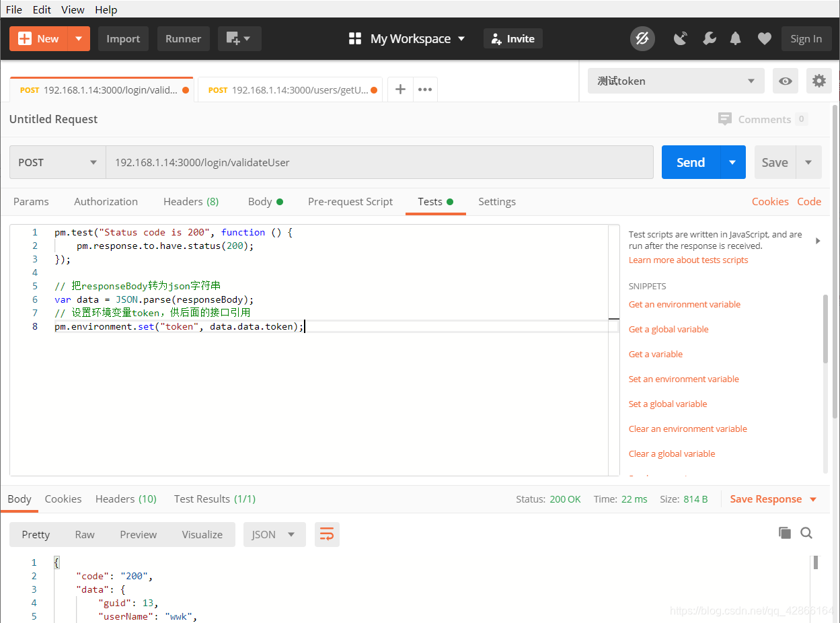Expand the Save button options arrow
This screenshot has width=840, height=623.
(808, 162)
